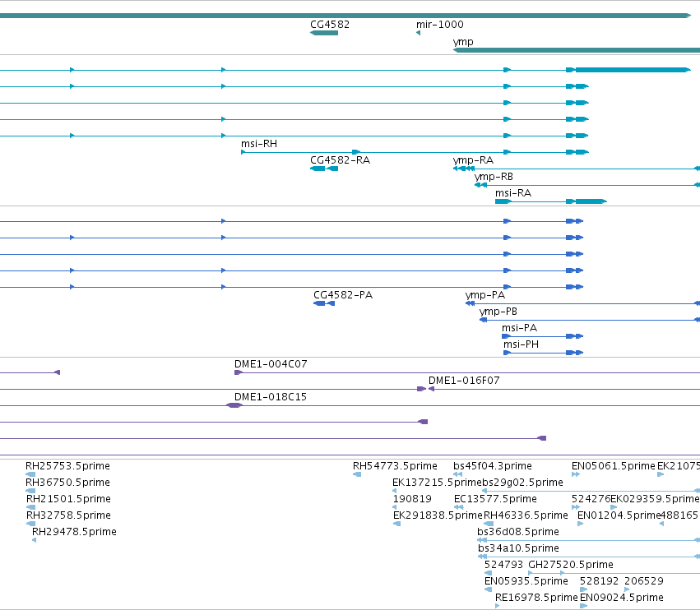
Task: Select the 190819 feature label
Action: click(x=412, y=499)
